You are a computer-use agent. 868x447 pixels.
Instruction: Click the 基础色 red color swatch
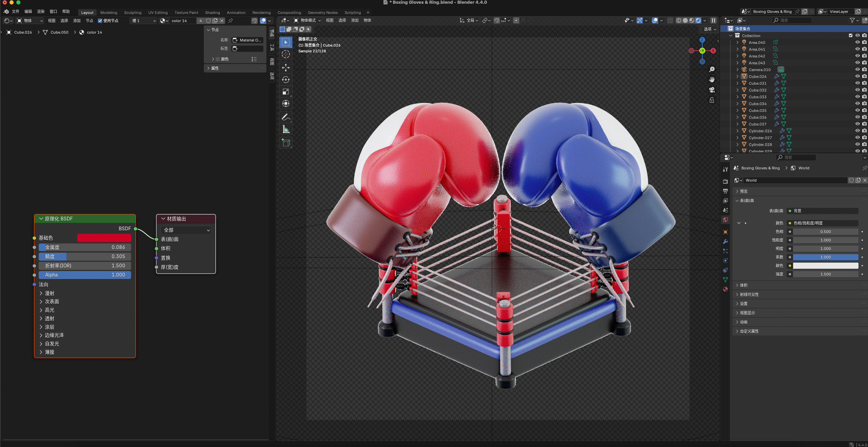(104, 238)
